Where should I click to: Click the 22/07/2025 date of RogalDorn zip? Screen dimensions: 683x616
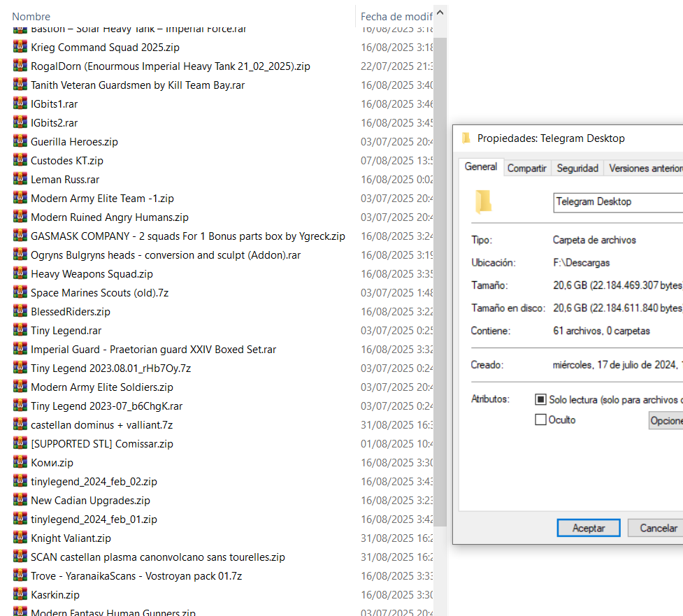click(x=396, y=66)
